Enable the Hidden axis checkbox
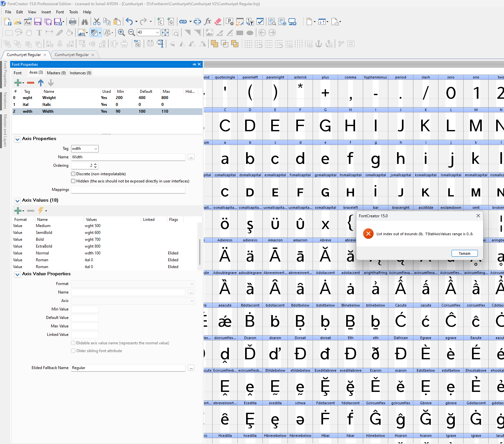This screenshot has height=444, width=504. (x=73, y=181)
